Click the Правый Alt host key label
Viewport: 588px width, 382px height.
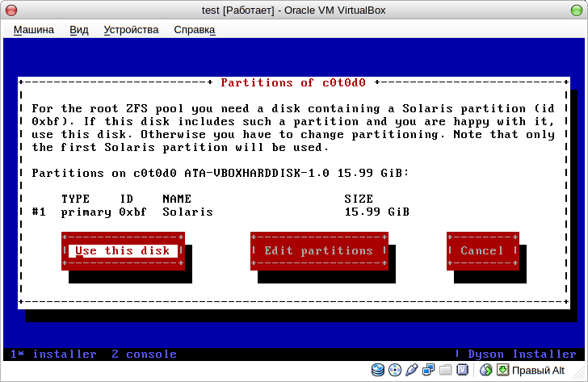[538, 371]
